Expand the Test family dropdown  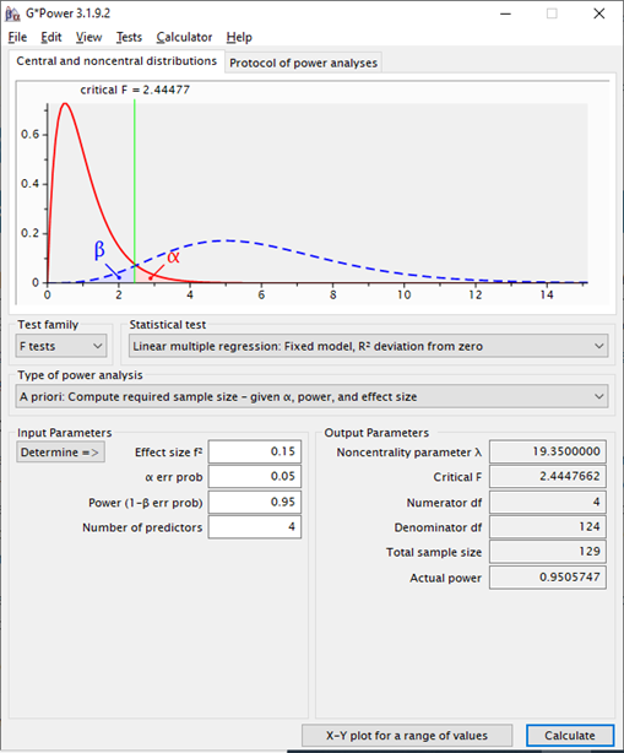coord(62,346)
